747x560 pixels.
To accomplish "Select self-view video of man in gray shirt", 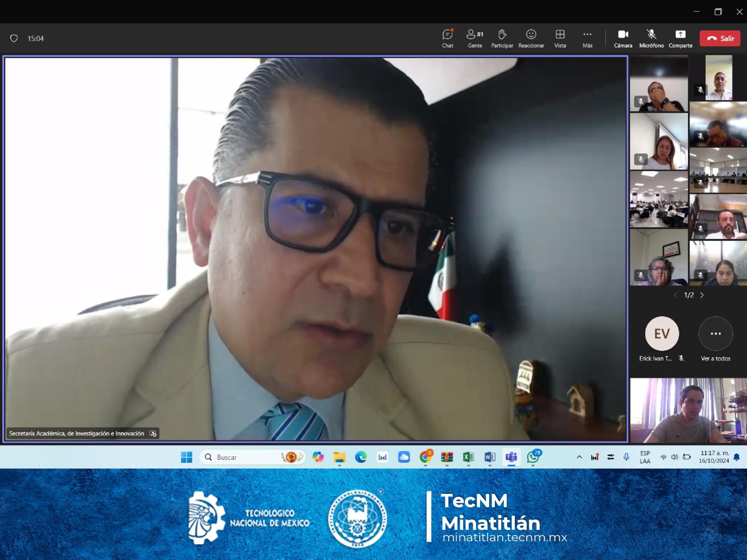I will point(688,410).
